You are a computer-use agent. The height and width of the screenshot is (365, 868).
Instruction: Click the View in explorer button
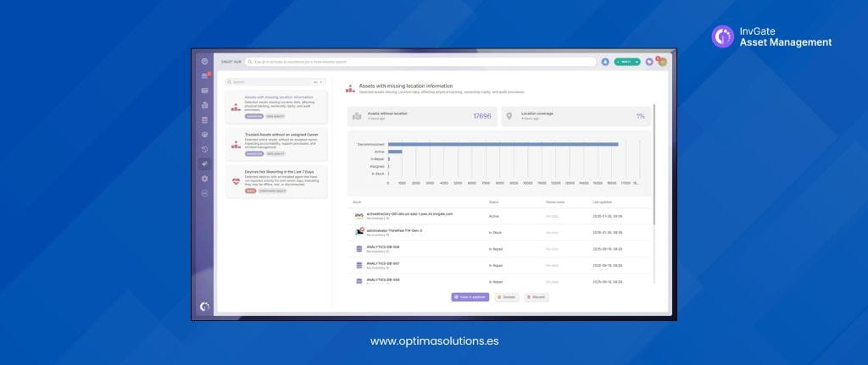[470, 297]
